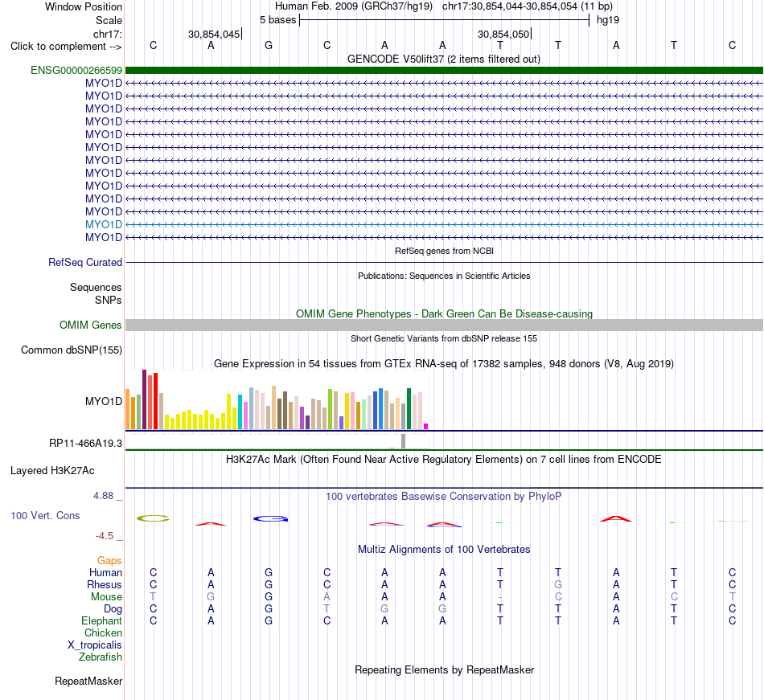Click the Mouse species label

106,597
